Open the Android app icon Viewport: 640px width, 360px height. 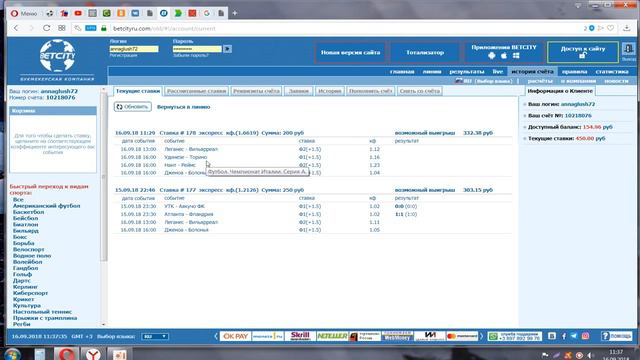coord(492,56)
